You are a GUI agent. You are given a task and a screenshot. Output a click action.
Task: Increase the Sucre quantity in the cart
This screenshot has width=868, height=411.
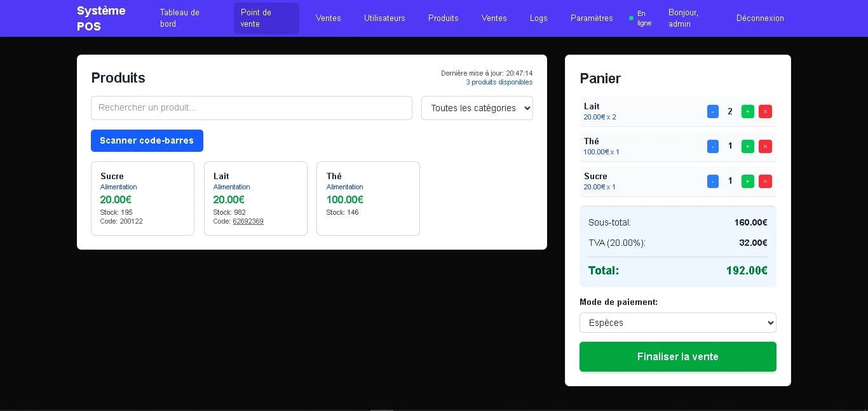747,181
